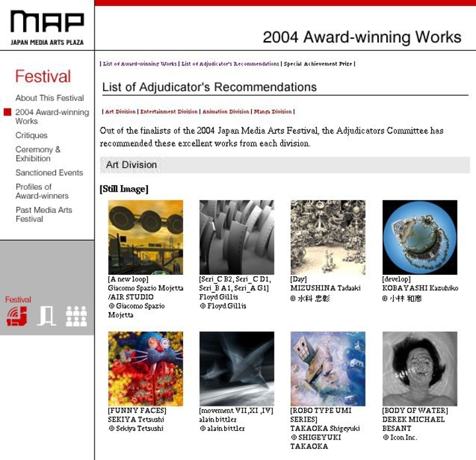Select 2004 Award-winning Works in sidebar

click(x=52, y=116)
